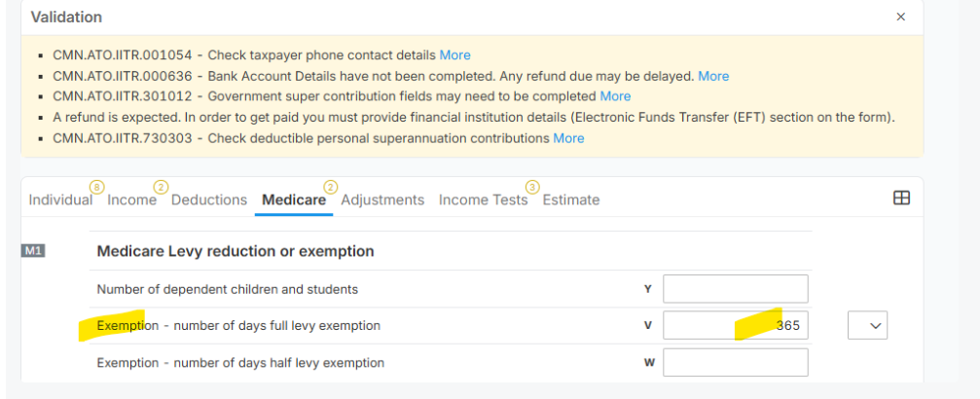Open More for Government super contribution warning
Image resolution: width=980 pixels, height=399 pixels.
(616, 96)
